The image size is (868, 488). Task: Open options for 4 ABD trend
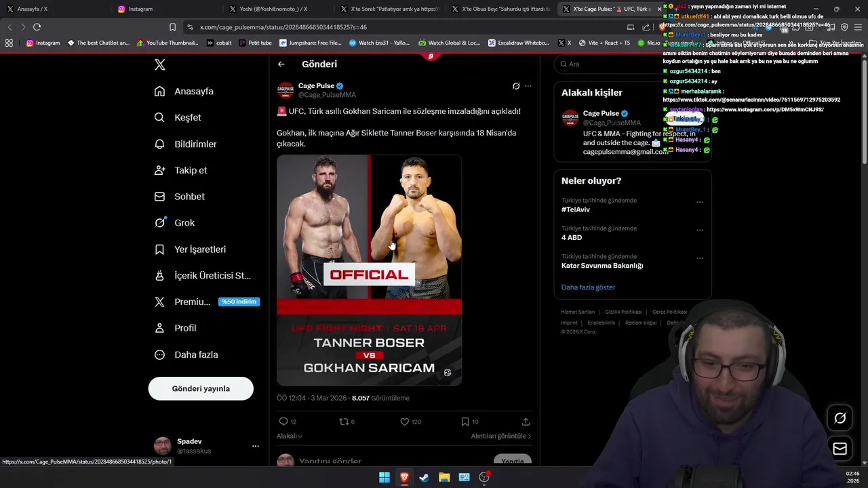(700, 230)
